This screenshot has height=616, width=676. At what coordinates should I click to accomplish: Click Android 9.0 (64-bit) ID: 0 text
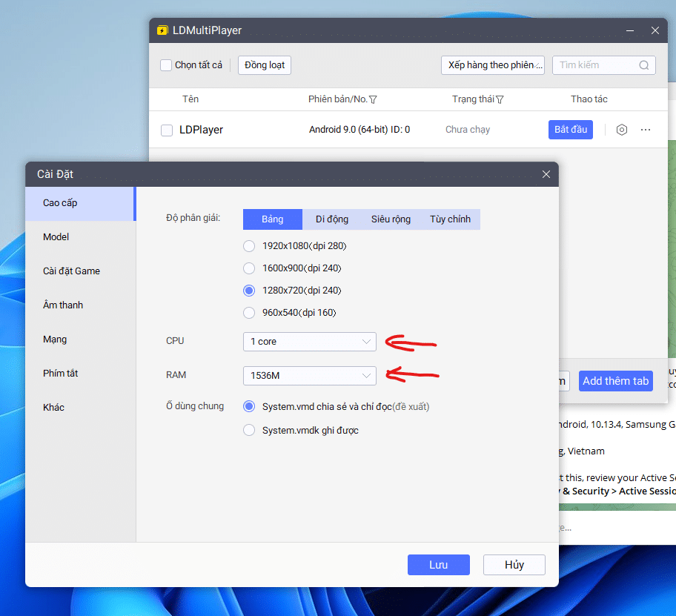tap(359, 130)
